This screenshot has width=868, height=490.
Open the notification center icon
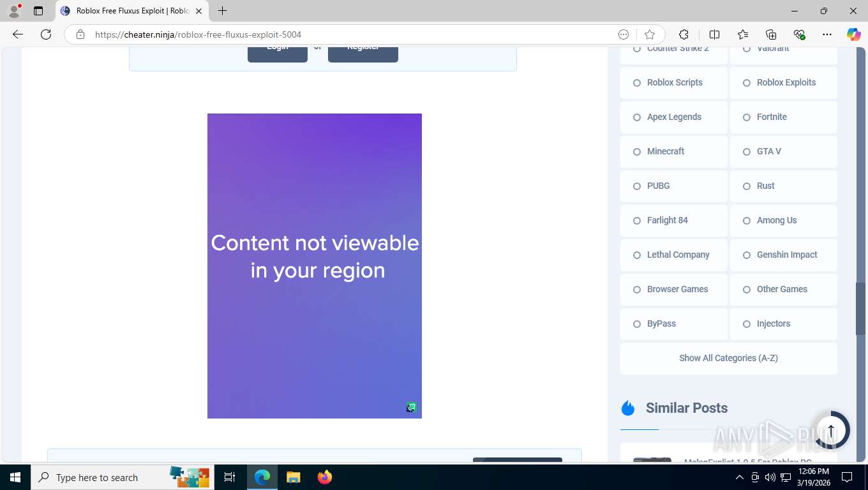pos(847,477)
